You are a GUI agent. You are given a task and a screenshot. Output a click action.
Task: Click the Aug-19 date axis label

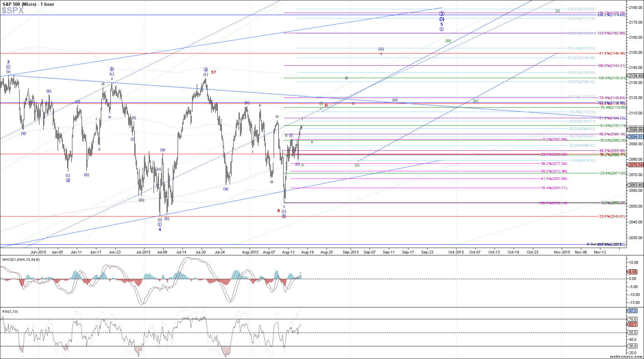[x=307, y=252]
